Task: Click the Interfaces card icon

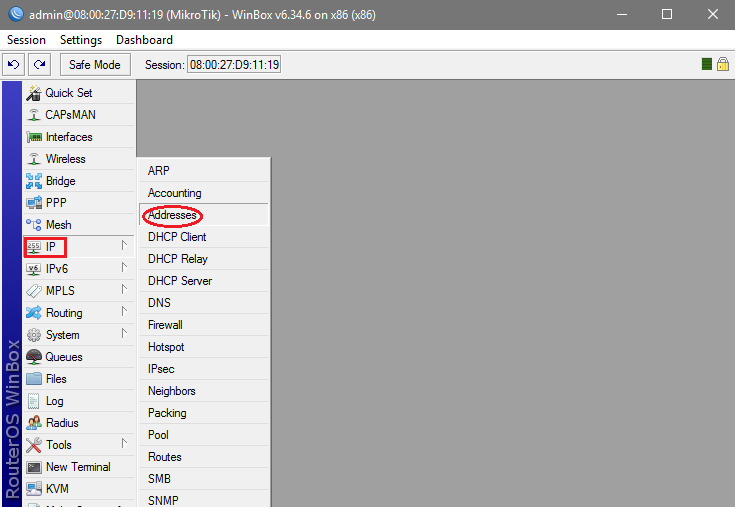Action: click(x=34, y=137)
